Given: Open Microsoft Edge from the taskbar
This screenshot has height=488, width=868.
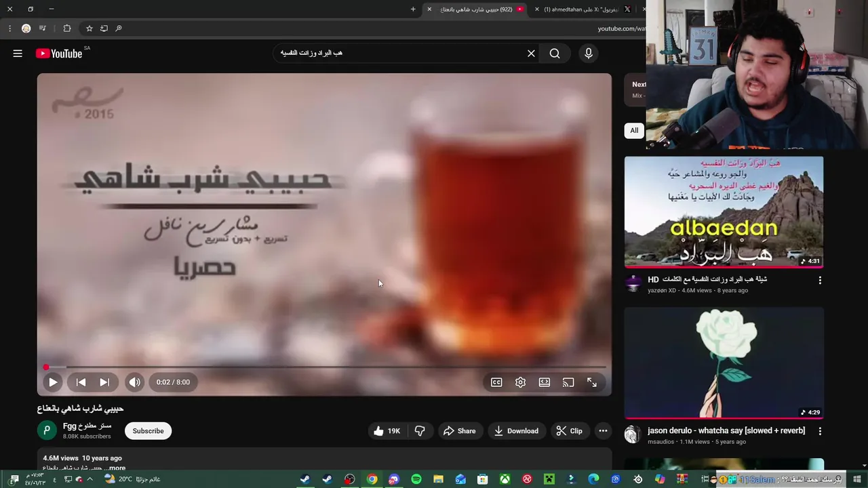Looking at the screenshot, I should 593,479.
